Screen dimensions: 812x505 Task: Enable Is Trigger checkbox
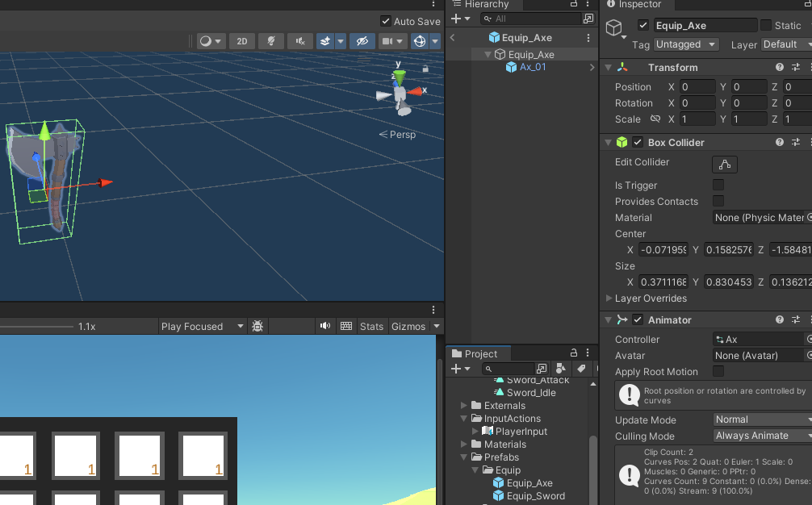click(718, 185)
